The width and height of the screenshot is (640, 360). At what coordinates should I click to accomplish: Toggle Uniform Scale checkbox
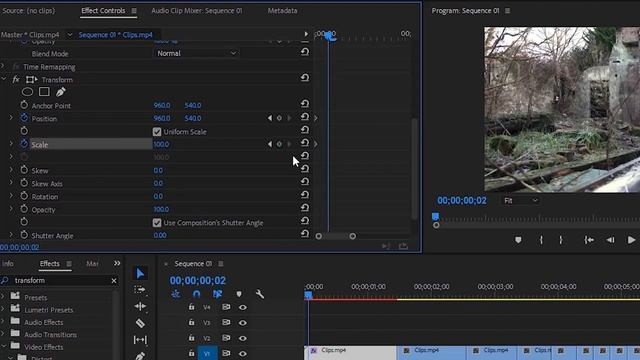pyautogui.click(x=157, y=132)
